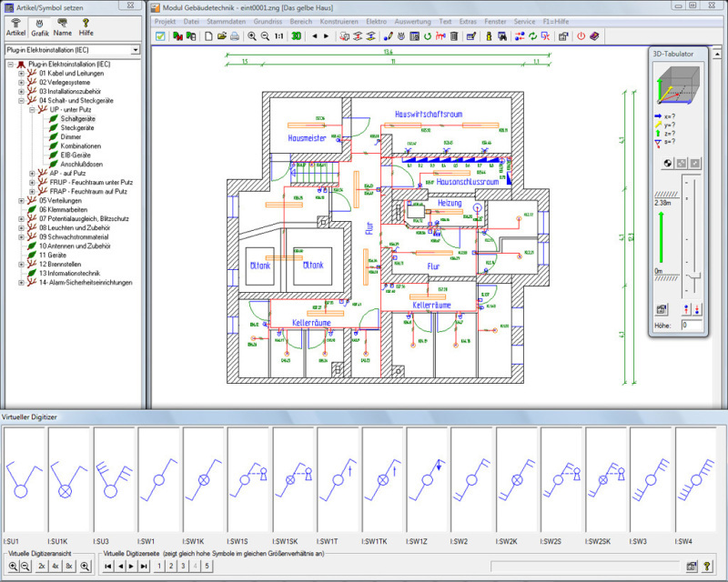Select the I:SW4 switch symbol thumbnail
The width and height of the screenshot is (728, 582).
pos(695,480)
